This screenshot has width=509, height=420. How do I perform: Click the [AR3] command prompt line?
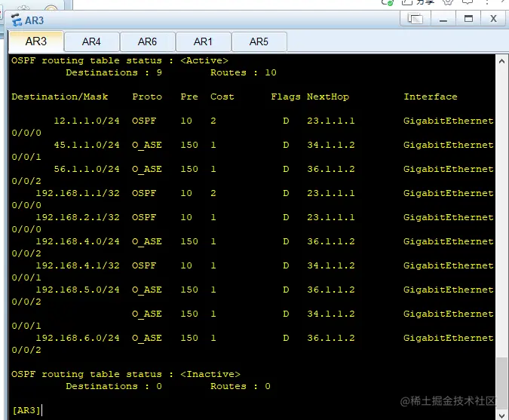click(x=27, y=410)
